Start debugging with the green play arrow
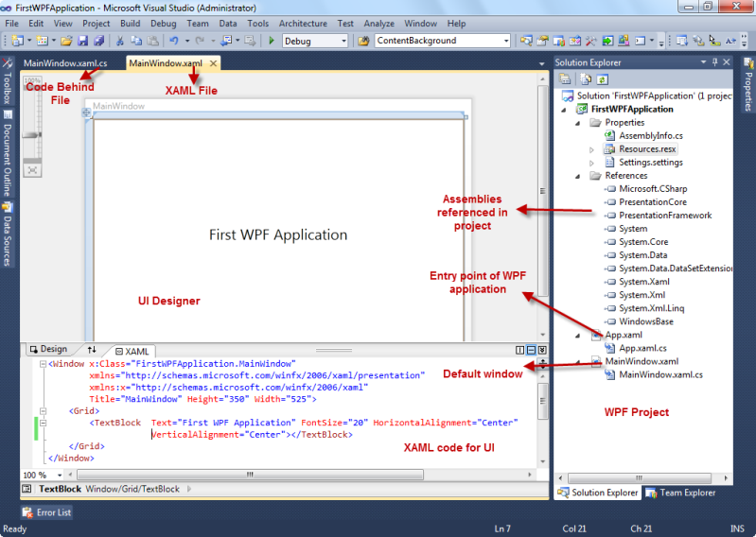756x537 pixels. (x=272, y=41)
